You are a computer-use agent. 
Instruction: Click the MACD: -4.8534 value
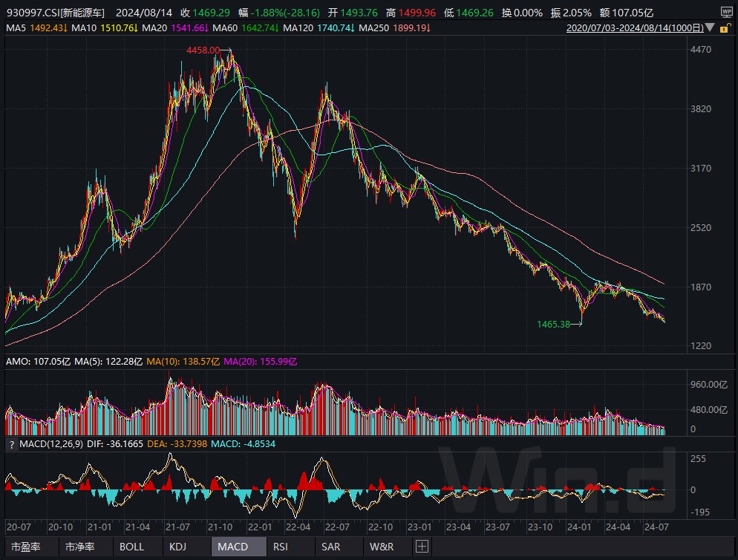pos(243,444)
